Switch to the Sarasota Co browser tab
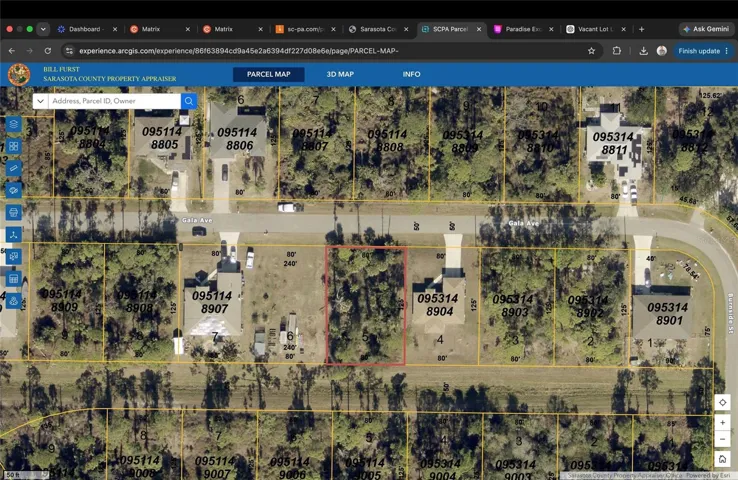 [x=377, y=29]
